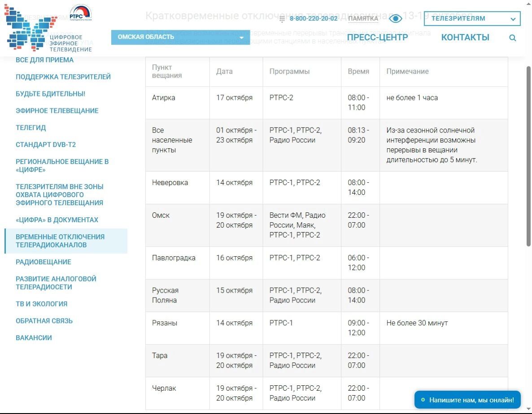Click the phone keypad icon
532x414 pixels.
(x=282, y=19)
